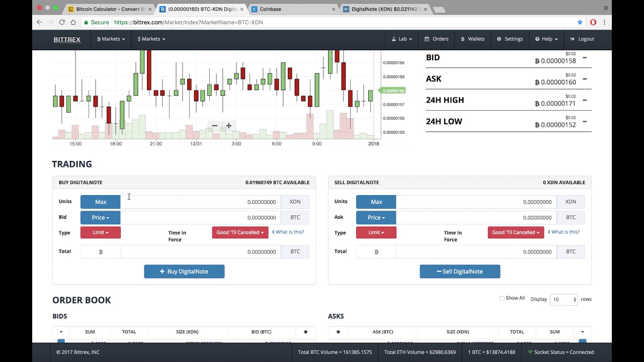Open the $ Markets dropdown

[151, 39]
